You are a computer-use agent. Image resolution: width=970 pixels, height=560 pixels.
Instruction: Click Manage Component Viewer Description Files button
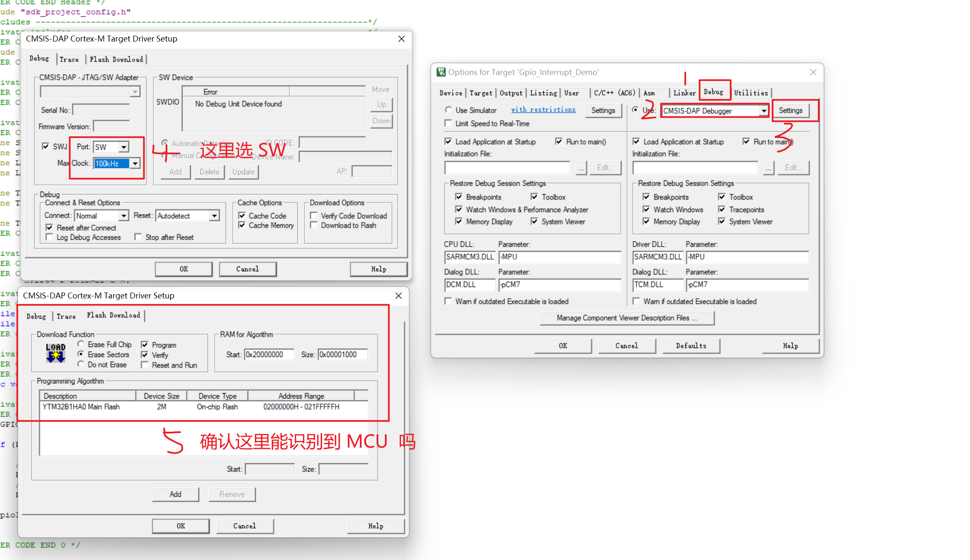[x=627, y=318]
